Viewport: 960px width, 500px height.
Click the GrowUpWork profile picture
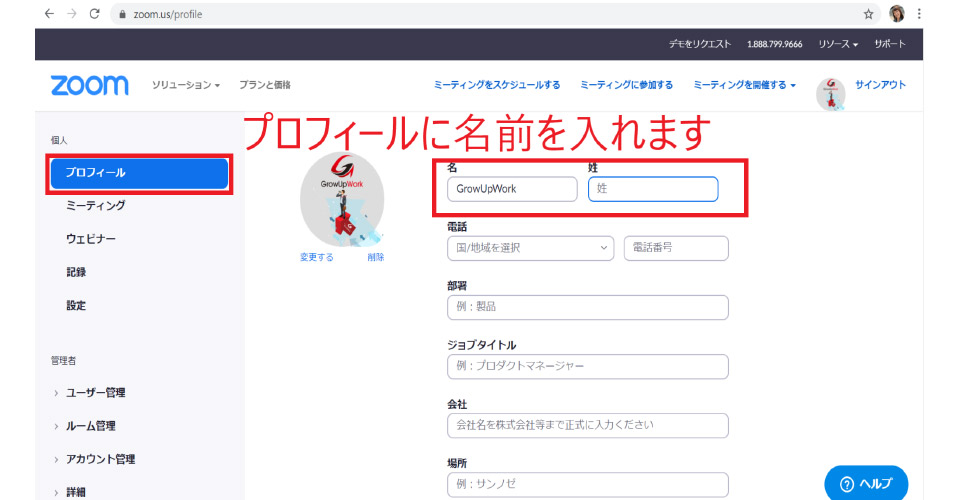(342, 199)
